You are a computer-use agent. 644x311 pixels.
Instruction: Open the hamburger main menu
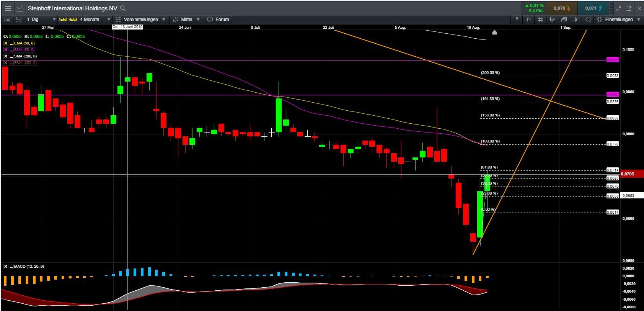[x=8, y=8]
